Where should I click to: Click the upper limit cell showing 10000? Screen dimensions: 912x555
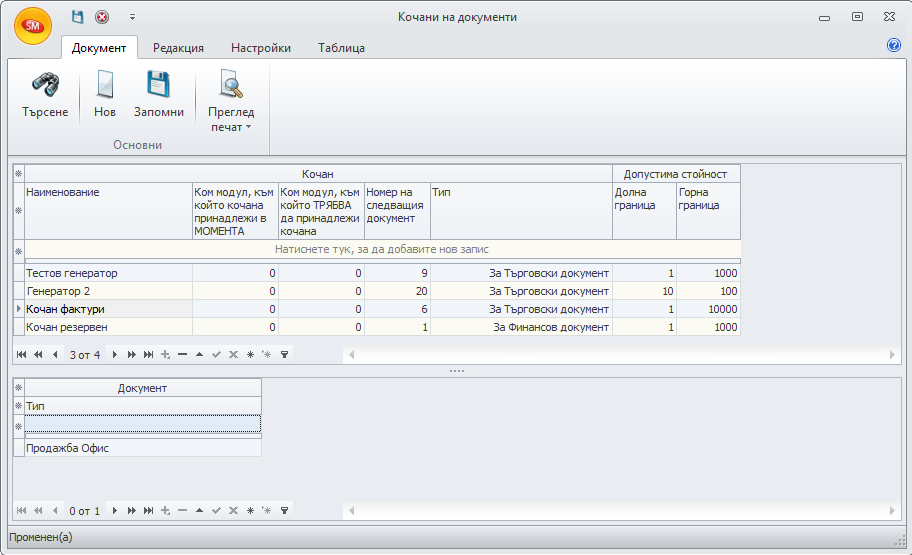coord(708,309)
